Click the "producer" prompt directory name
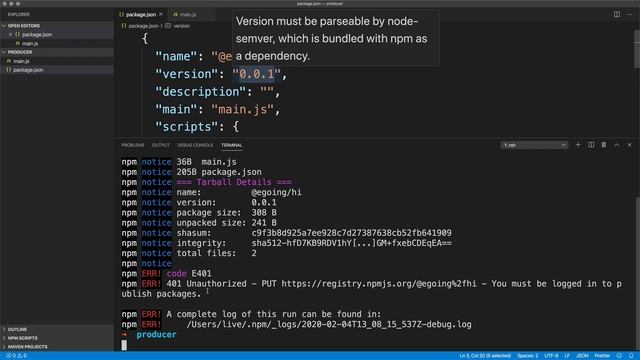Screen dimensions: 640x360 click(x=156, y=335)
